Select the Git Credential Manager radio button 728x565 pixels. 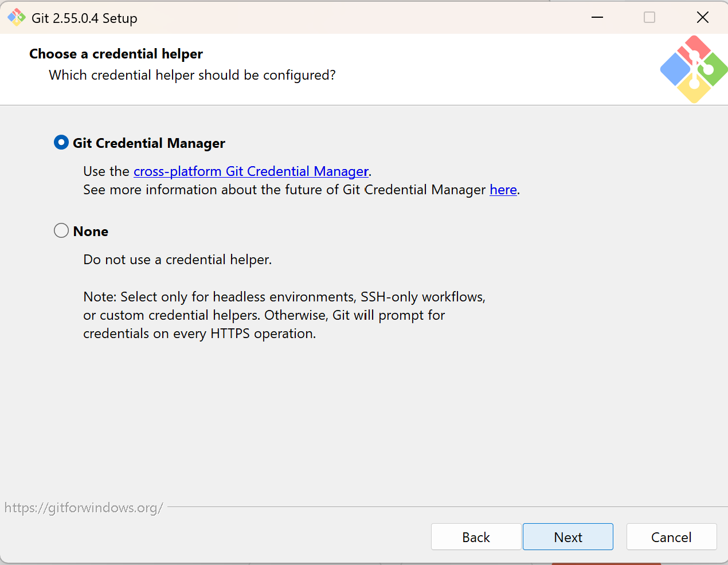click(x=61, y=142)
